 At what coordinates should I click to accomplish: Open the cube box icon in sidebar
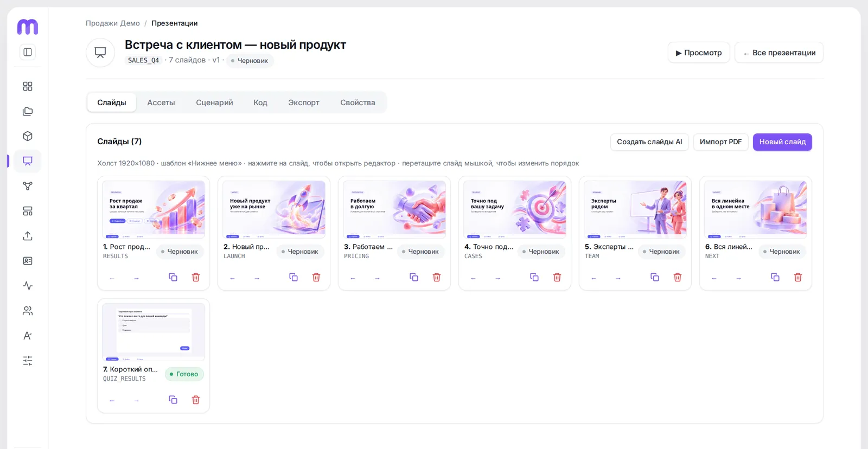pos(28,136)
